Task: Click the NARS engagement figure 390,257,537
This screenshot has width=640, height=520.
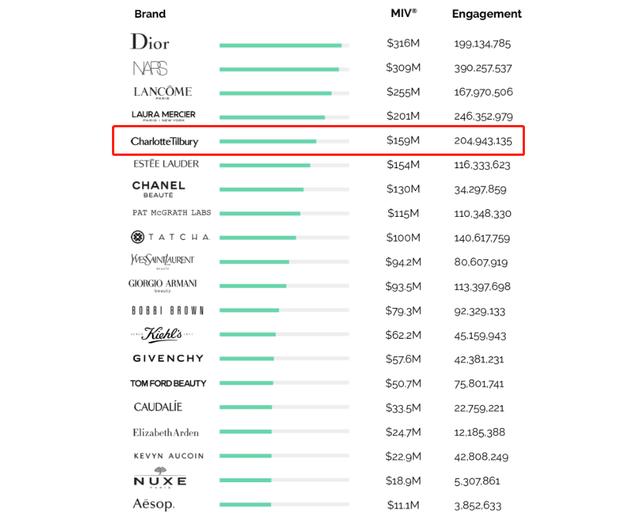Action: [x=482, y=68]
